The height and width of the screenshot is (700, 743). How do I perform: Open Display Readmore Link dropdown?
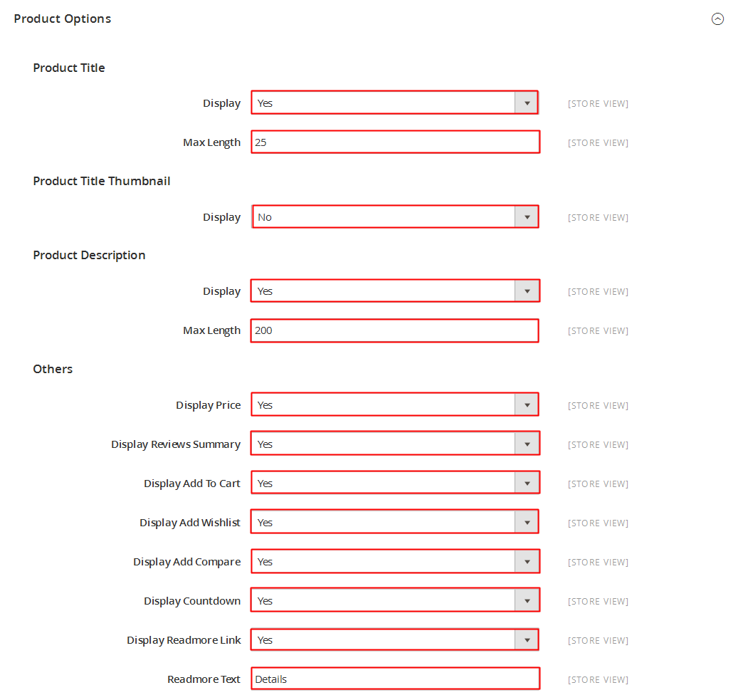(395, 639)
